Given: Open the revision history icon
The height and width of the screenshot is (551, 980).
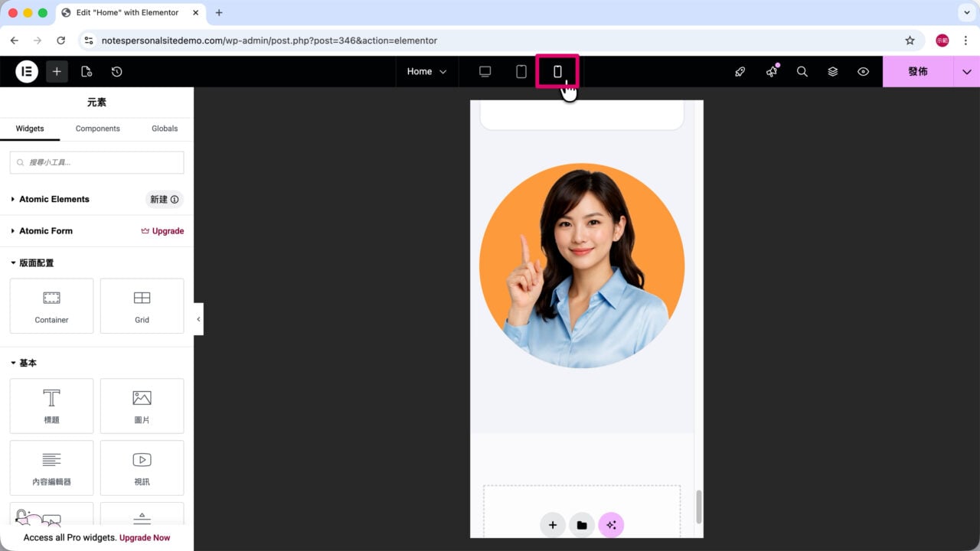Looking at the screenshot, I should pyautogui.click(x=116, y=71).
